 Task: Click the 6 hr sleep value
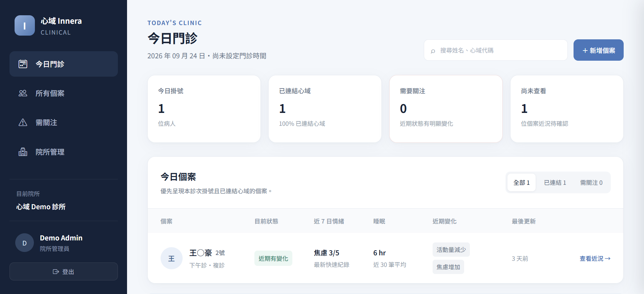(x=379, y=253)
